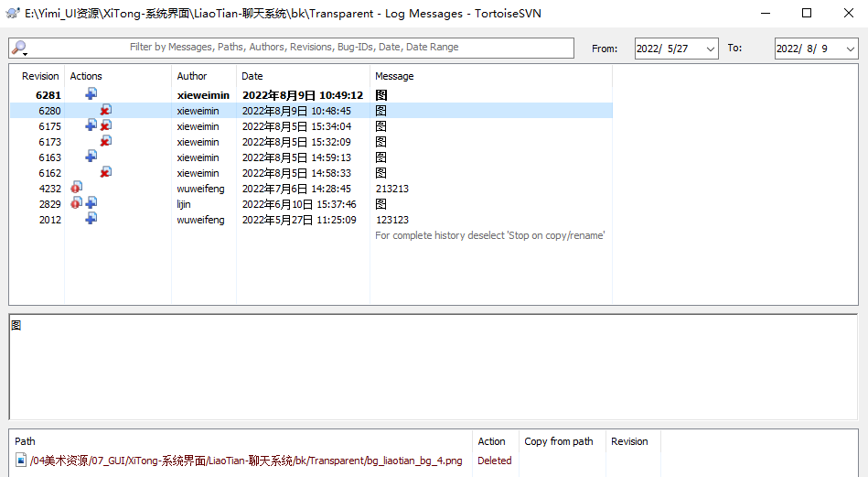Click the added icon in revision 2829 row
The width and height of the screenshot is (868, 477).
click(91, 202)
